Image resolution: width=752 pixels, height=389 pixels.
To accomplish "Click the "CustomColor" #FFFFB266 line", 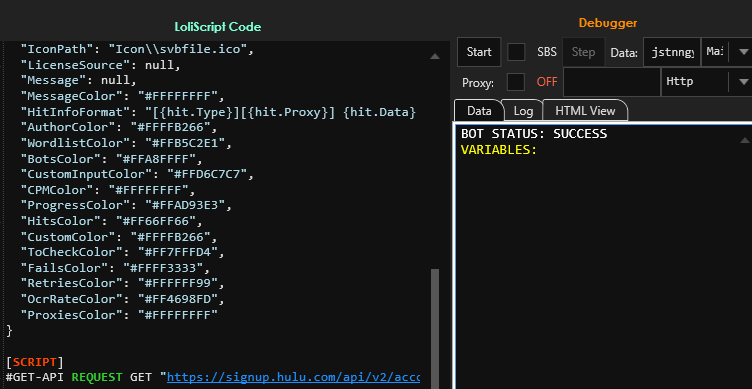I will coord(119,236).
